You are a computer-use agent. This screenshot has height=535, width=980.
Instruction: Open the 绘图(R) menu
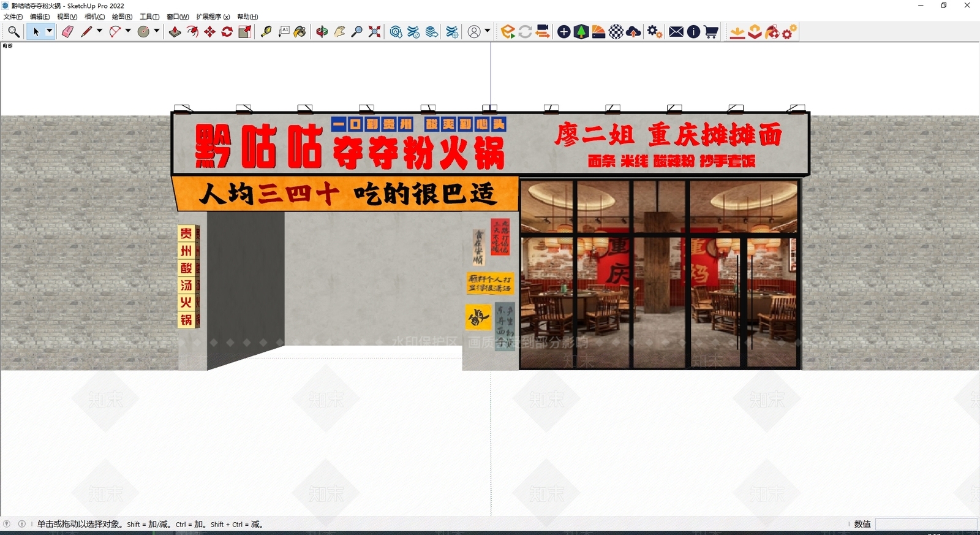122,17
